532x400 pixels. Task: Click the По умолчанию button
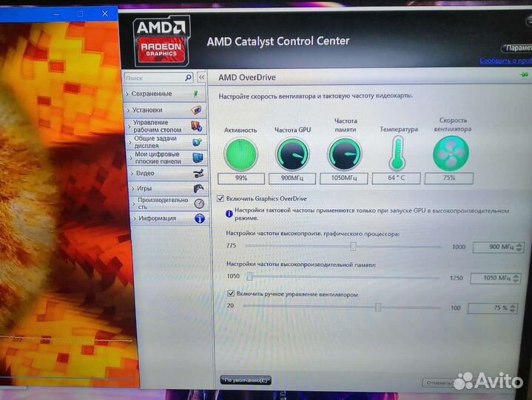click(x=246, y=380)
